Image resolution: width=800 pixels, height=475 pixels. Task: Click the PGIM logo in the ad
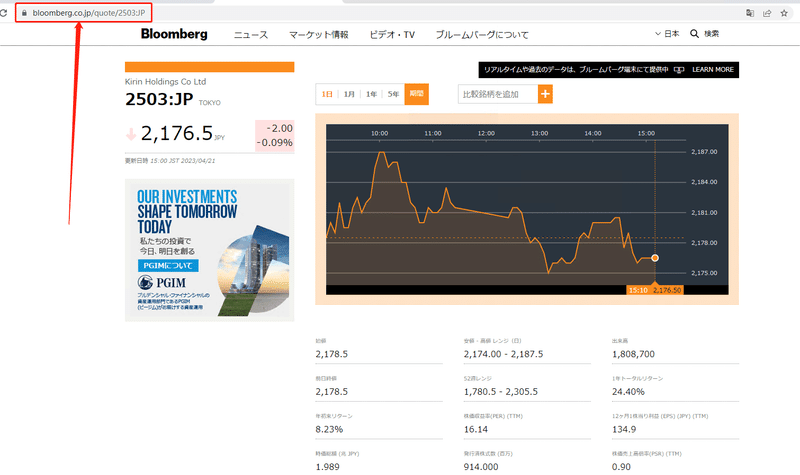pos(162,282)
